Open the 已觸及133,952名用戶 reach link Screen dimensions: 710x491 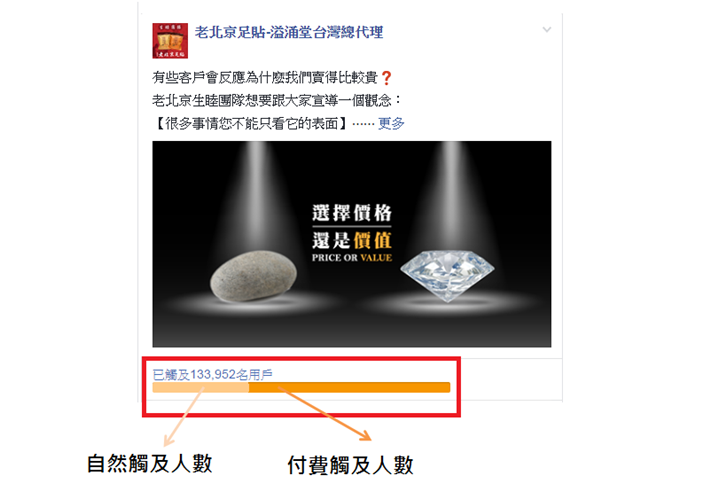coord(212,375)
